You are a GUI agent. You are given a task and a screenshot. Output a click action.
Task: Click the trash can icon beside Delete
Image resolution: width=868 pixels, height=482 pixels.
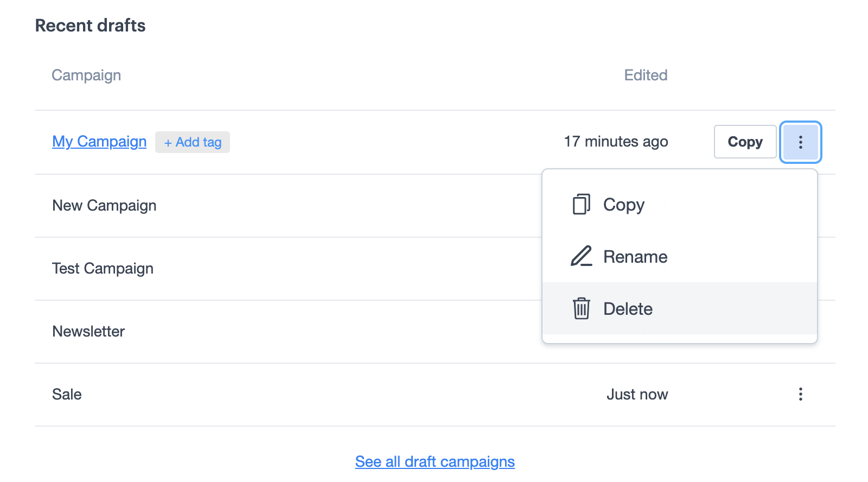coord(581,308)
